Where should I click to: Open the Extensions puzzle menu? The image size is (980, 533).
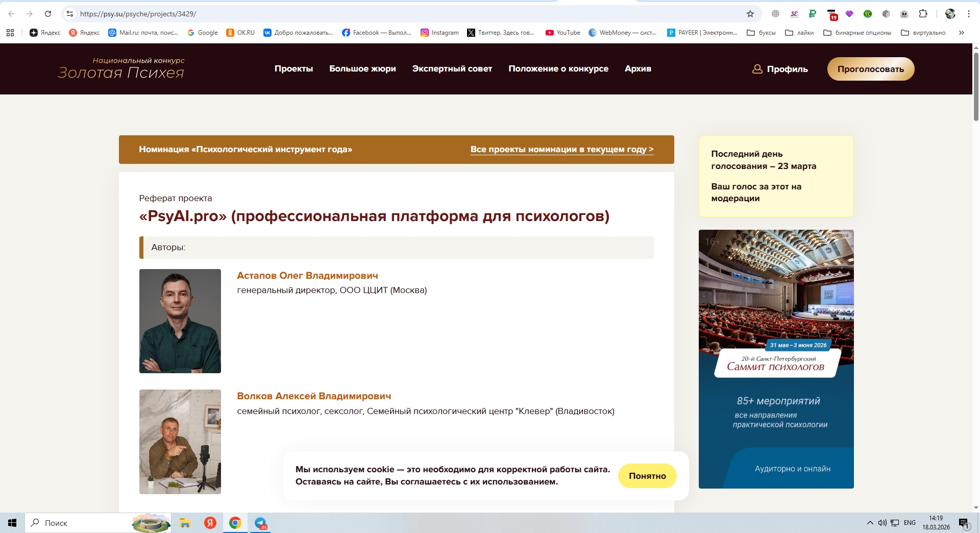tap(923, 14)
